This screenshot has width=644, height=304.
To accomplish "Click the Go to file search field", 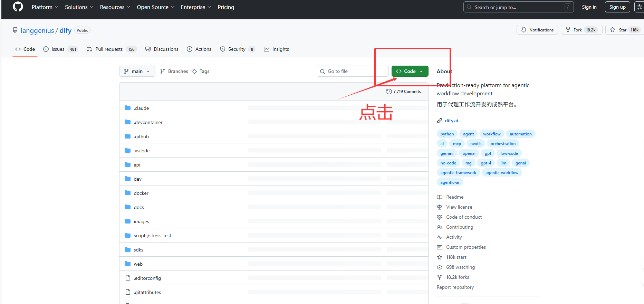I will coord(353,71).
